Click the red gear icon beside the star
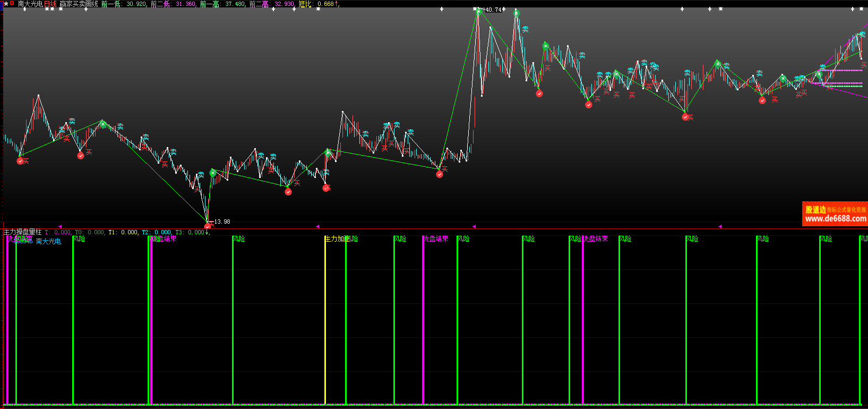The image size is (868, 409). (x=12, y=4)
